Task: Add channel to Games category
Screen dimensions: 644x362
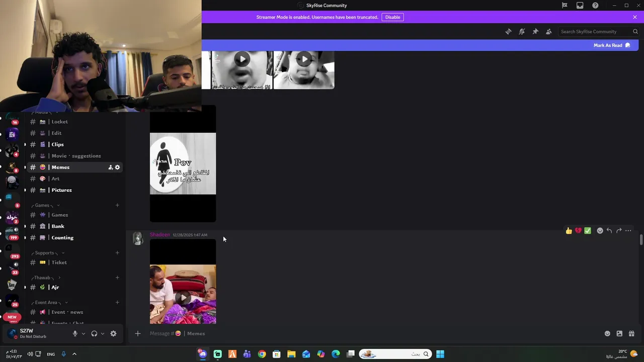Action: 117,205
